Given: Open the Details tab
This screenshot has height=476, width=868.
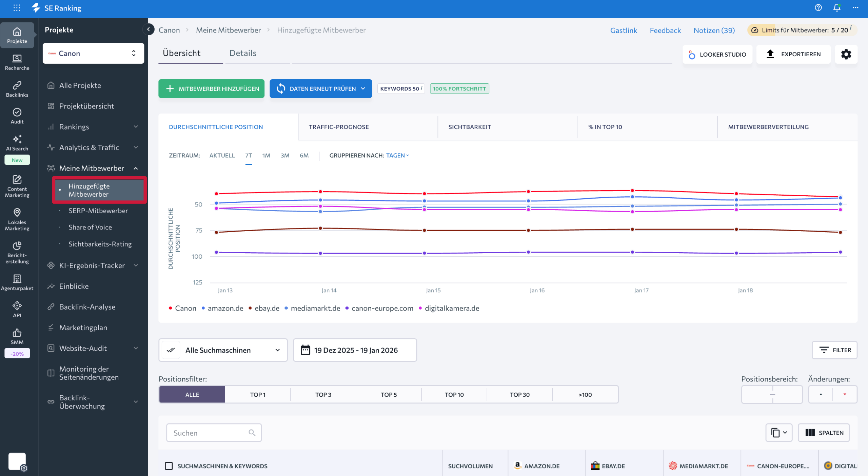Looking at the screenshot, I should click(243, 53).
